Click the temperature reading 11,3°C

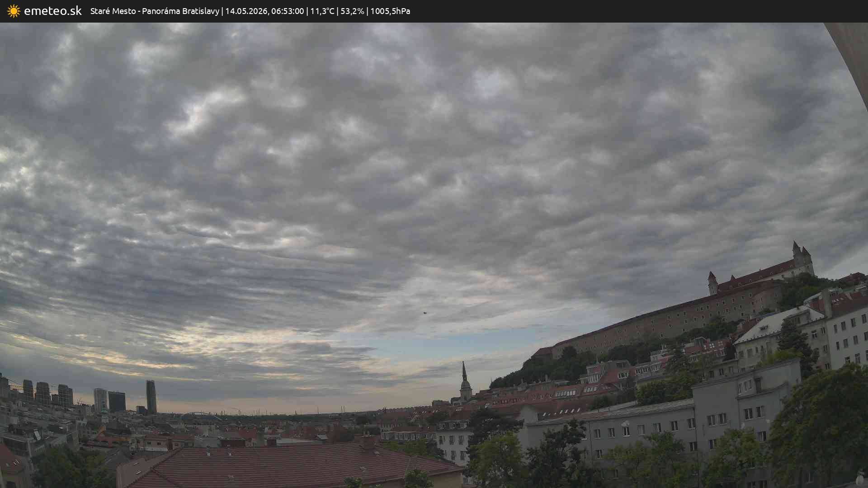coord(322,11)
